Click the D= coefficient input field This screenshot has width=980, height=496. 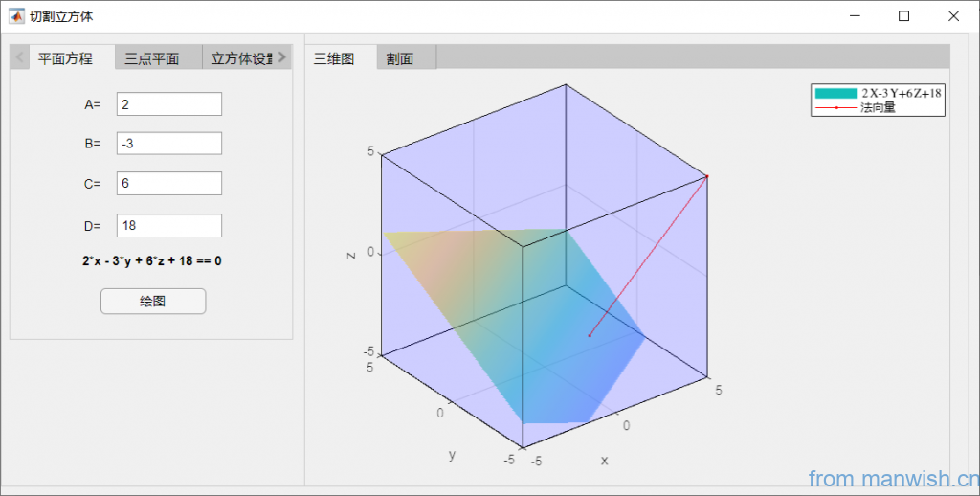[x=169, y=226]
